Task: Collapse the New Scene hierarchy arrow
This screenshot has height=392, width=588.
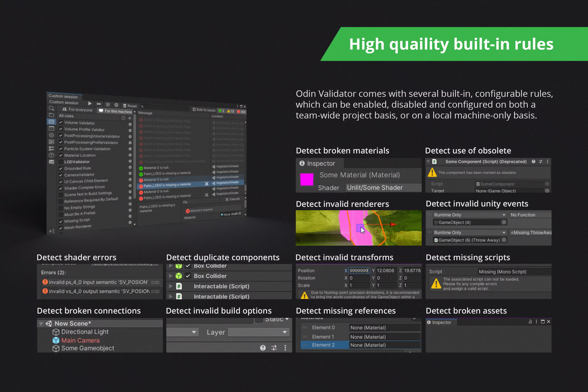Action: tap(41, 324)
